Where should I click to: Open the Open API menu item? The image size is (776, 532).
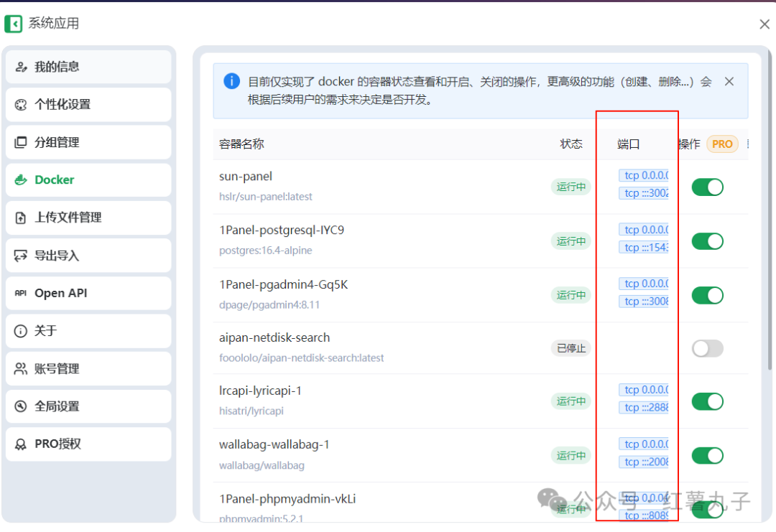click(88, 293)
